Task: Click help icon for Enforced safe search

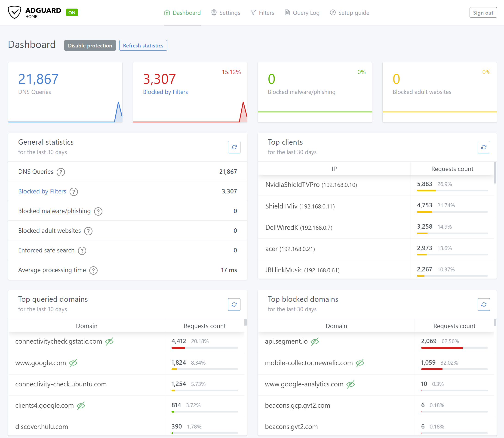Action: coord(82,251)
